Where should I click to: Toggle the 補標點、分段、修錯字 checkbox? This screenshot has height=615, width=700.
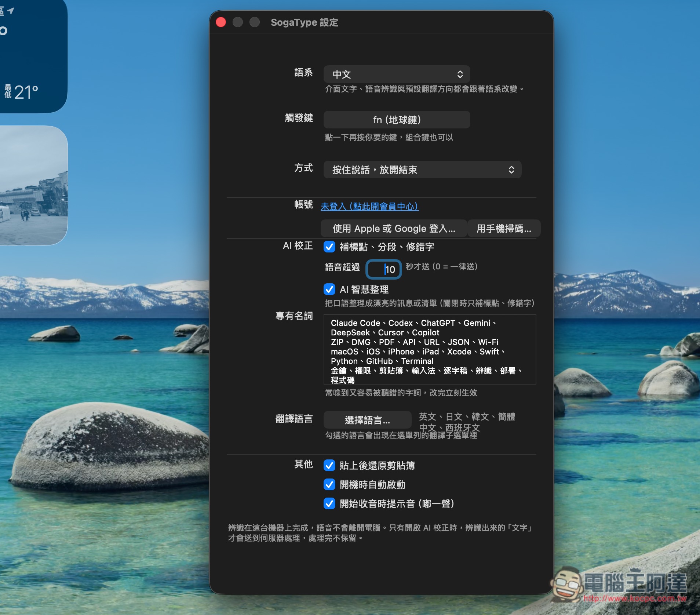click(329, 247)
